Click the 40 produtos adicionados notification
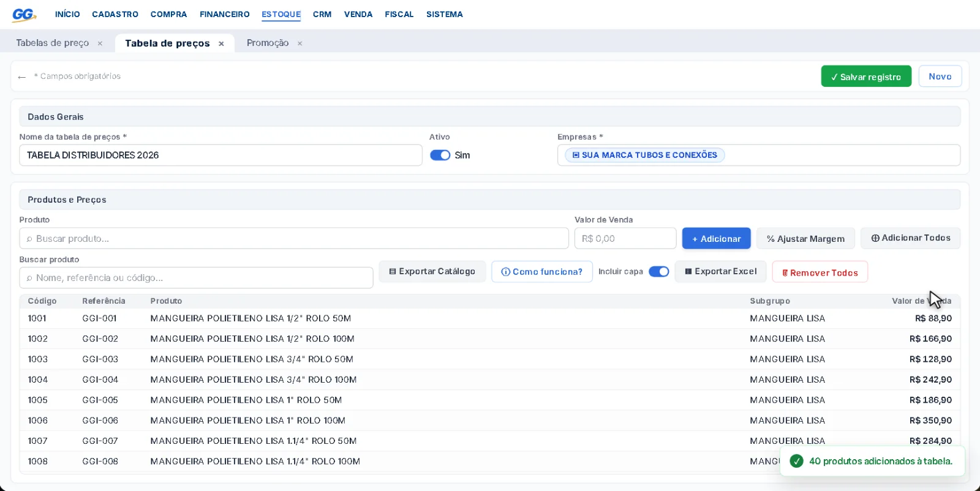The height and width of the screenshot is (491, 980). (872, 461)
